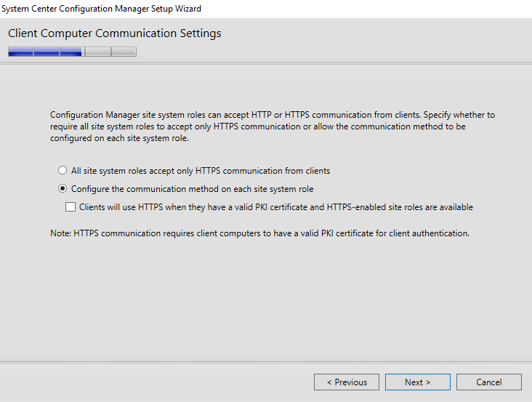Click the descriptive paragraph about site system roles
This screenshot has width=532, height=402.
(x=273, y=126)
